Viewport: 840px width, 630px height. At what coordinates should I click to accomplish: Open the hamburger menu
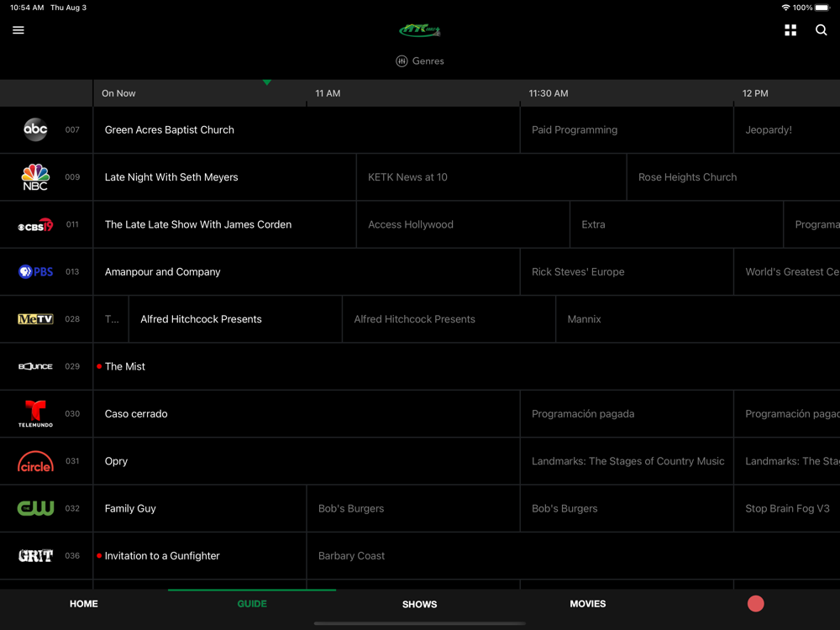coord(18,30)
